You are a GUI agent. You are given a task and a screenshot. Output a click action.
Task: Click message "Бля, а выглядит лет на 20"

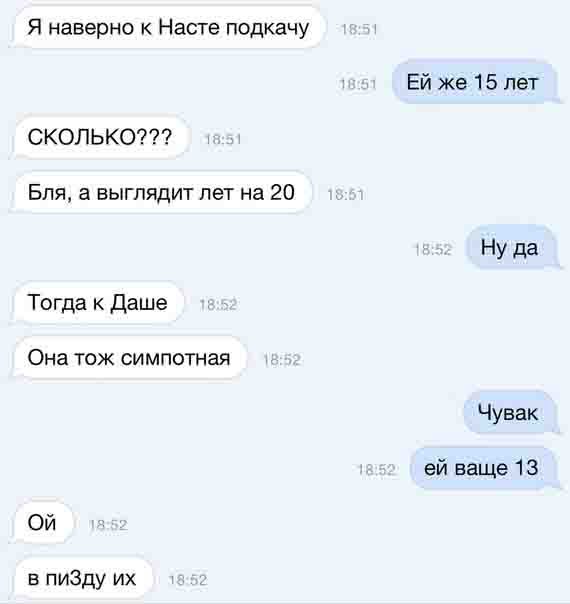click(162, 192)
